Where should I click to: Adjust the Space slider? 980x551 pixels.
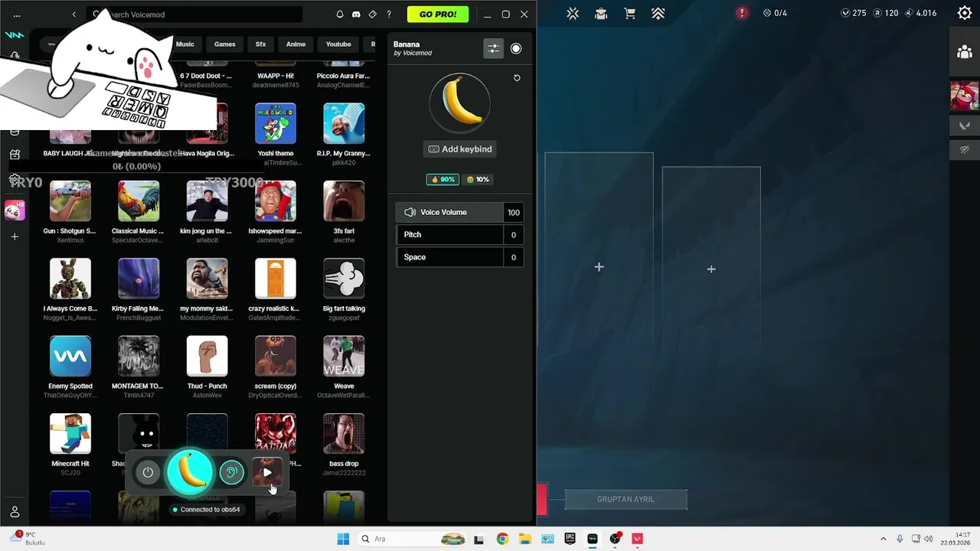[449, 257]
